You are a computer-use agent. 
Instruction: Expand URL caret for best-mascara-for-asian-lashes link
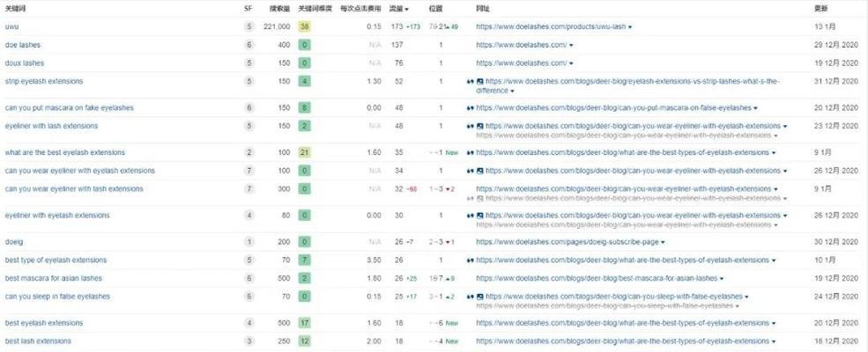tap(722, 279)
